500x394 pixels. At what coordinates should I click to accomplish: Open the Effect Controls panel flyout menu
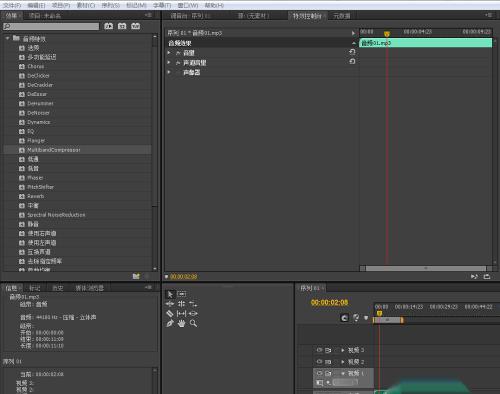tap(488, 15)
